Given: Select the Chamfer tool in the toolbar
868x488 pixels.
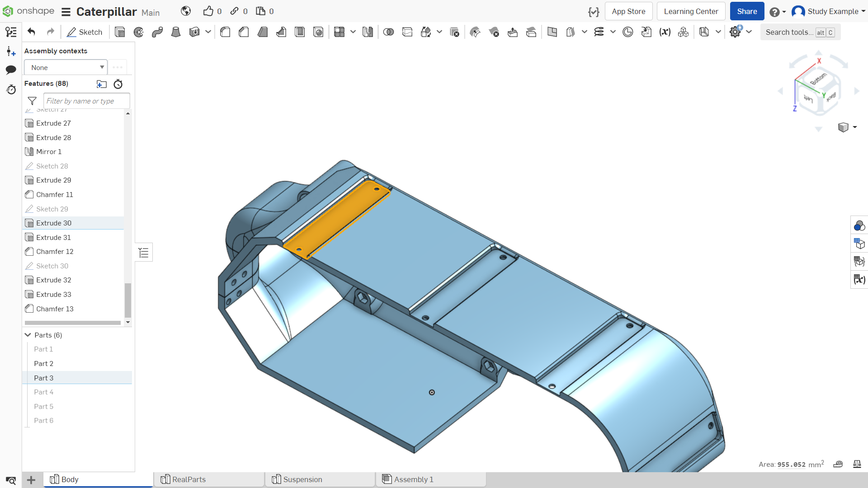Looking at the screenshot, I should coord(244,32).
